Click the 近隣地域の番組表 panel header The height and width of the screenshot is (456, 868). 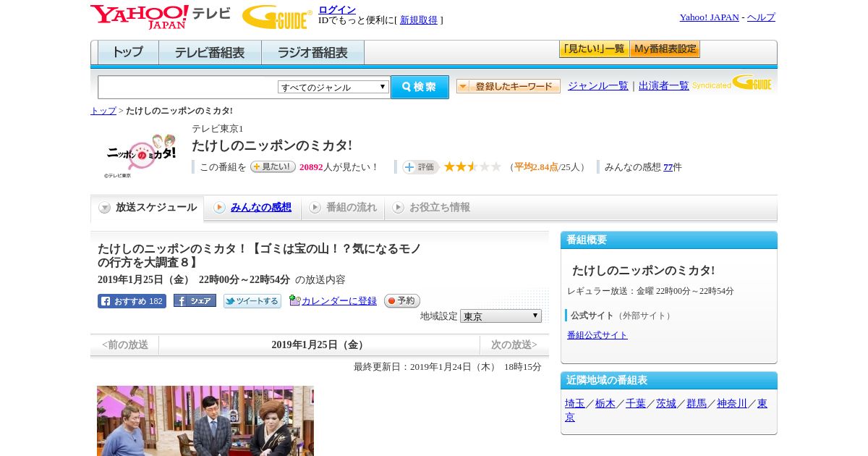[x=669, y=381]
